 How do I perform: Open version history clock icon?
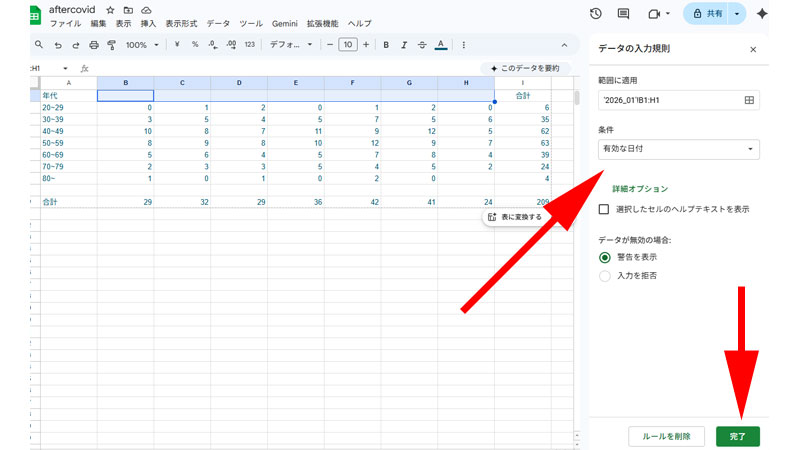click(x=596, y=13)
